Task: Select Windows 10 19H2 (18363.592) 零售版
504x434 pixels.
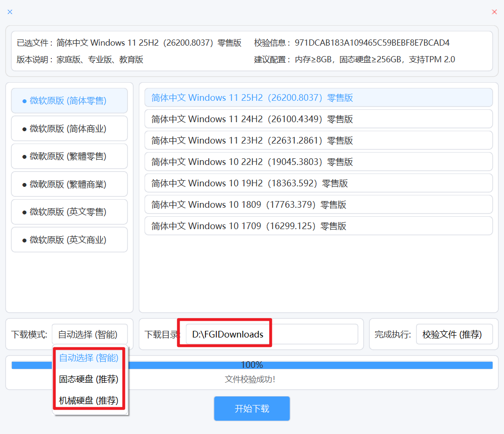Action: coord(318,183)
